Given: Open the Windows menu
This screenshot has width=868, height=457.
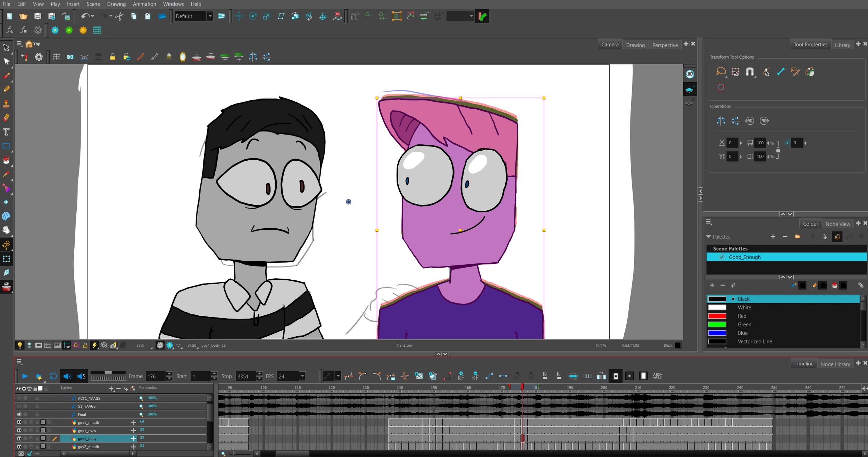Looking at the screenshot, I should [173, 4].
